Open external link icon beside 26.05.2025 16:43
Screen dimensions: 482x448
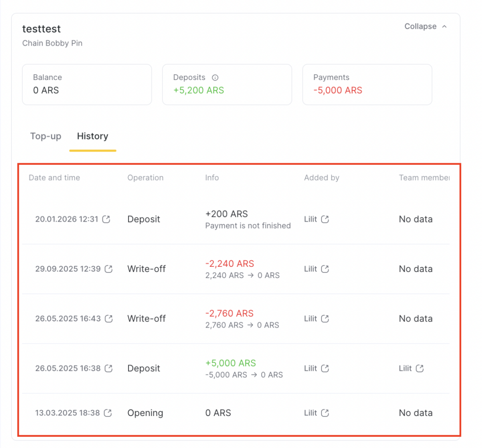[x=108, y=319]
